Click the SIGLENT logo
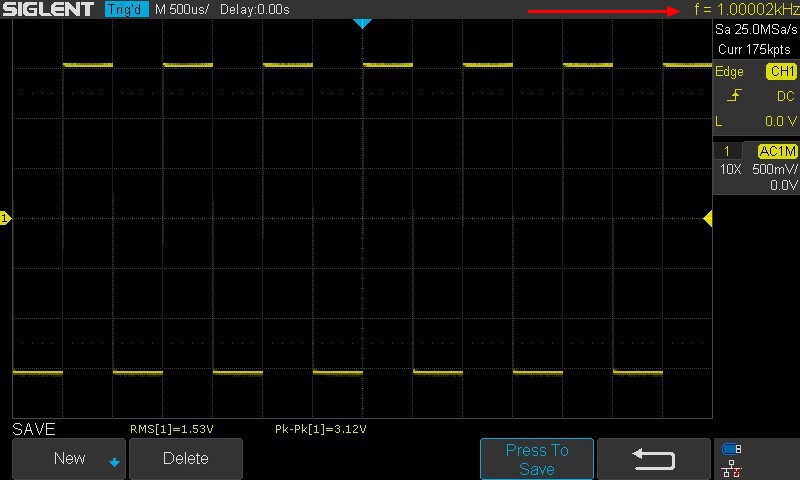The height and width of the screenshot is (480, 800). click(x=48, y=9)
